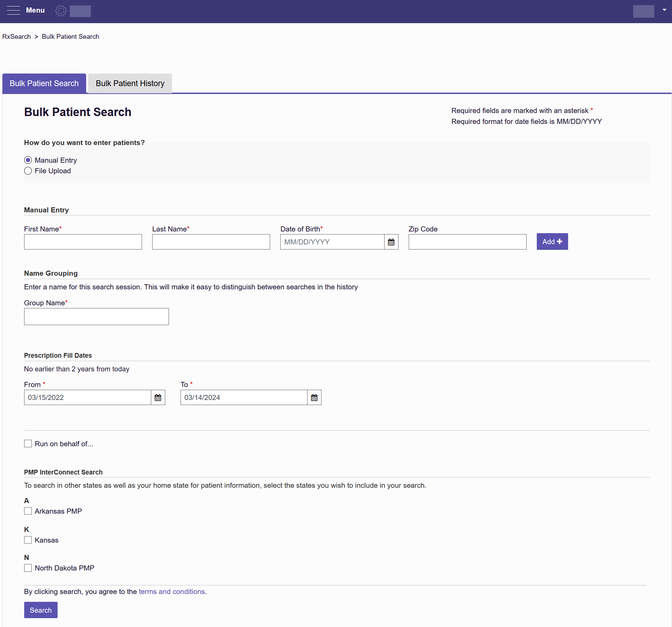Select the Bulk Patient Search tab
Image resolution: width=672 pixels, height=627 pixels.
tap(44, 83)
